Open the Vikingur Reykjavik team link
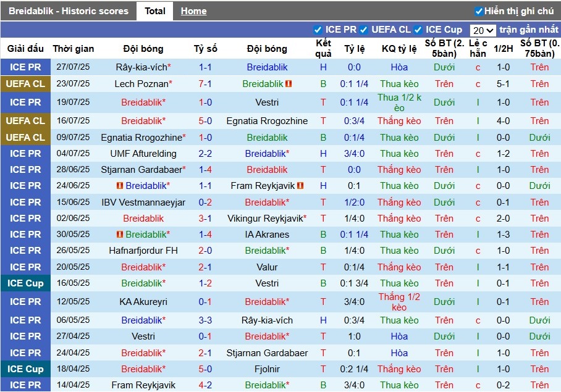 pyautogui.click(x=265, y=219)
